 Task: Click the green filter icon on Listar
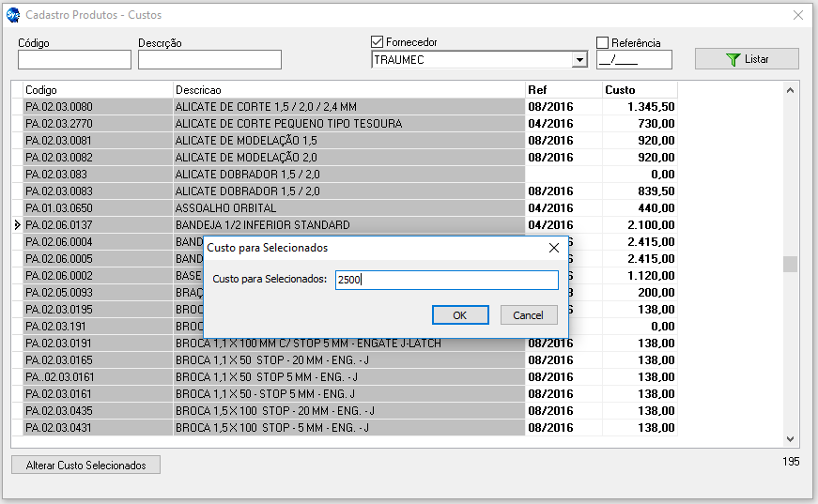[x=733, y=59]
